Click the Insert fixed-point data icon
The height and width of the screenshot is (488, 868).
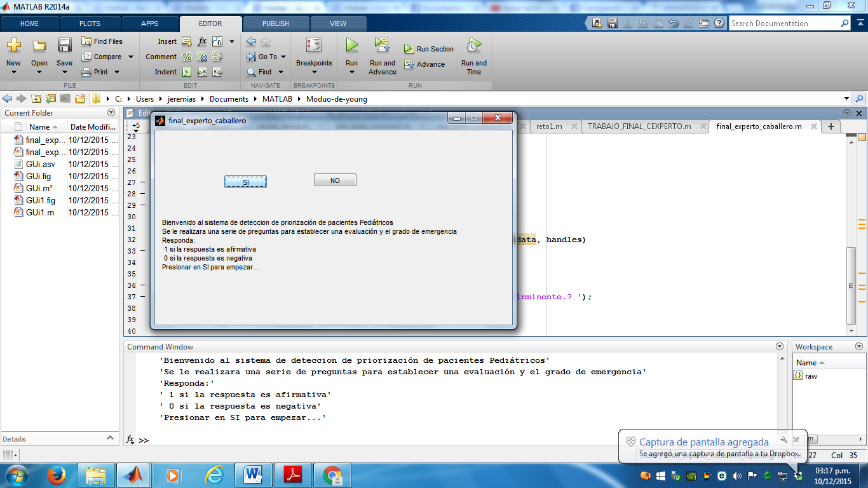coord(217,41)
